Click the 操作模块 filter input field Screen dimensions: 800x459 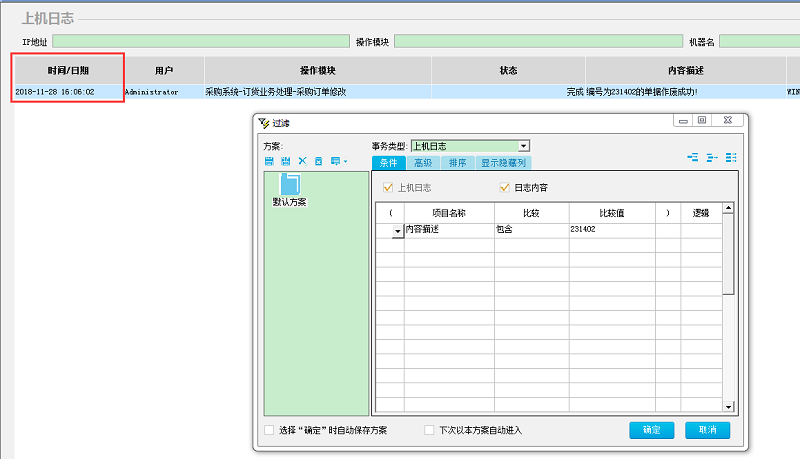[532, 41]
